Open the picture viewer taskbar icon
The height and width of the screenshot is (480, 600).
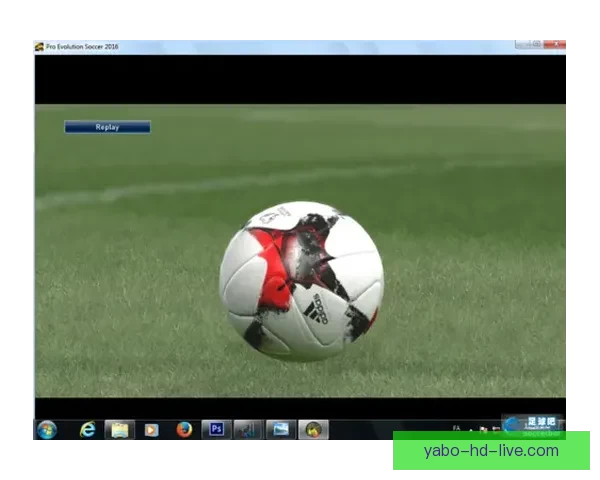[x=281, y=429]
